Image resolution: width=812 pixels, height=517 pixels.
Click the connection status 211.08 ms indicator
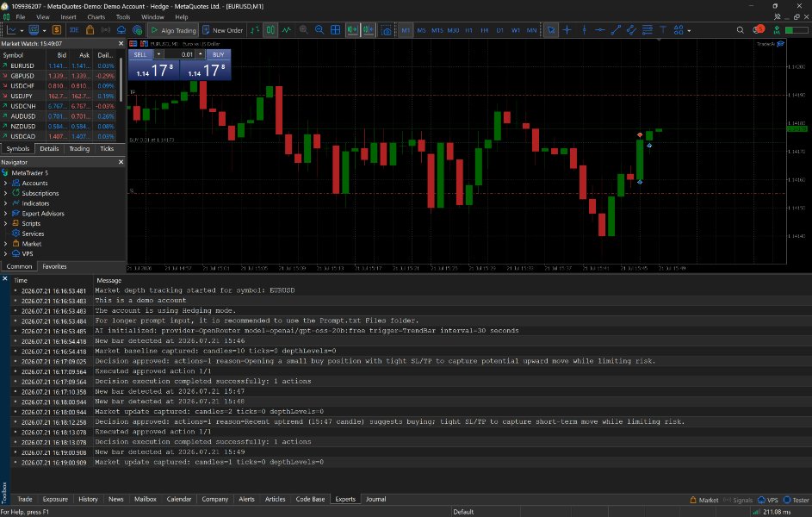[x=772, y=512]
